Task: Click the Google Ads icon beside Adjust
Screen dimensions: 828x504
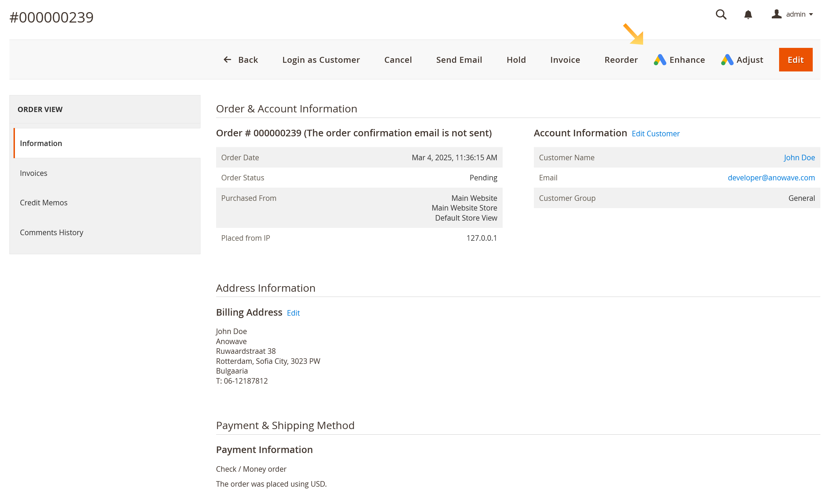Action: point(727,60)
